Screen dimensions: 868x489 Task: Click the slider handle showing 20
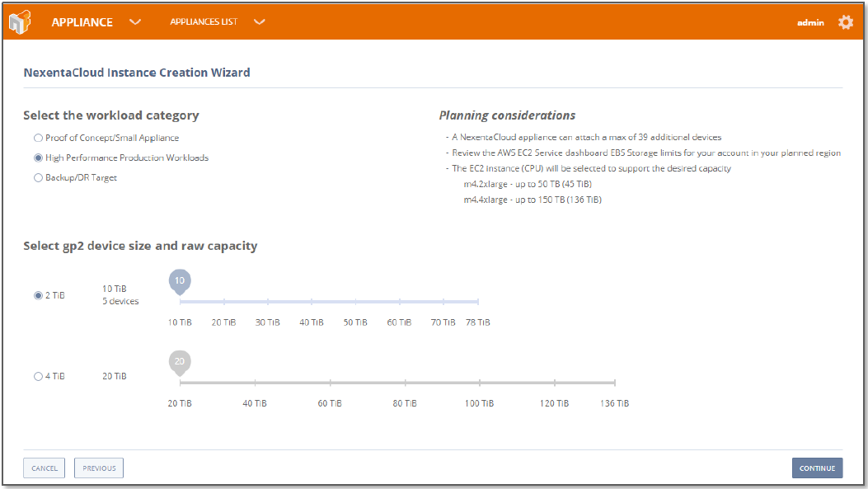[180, 362]
